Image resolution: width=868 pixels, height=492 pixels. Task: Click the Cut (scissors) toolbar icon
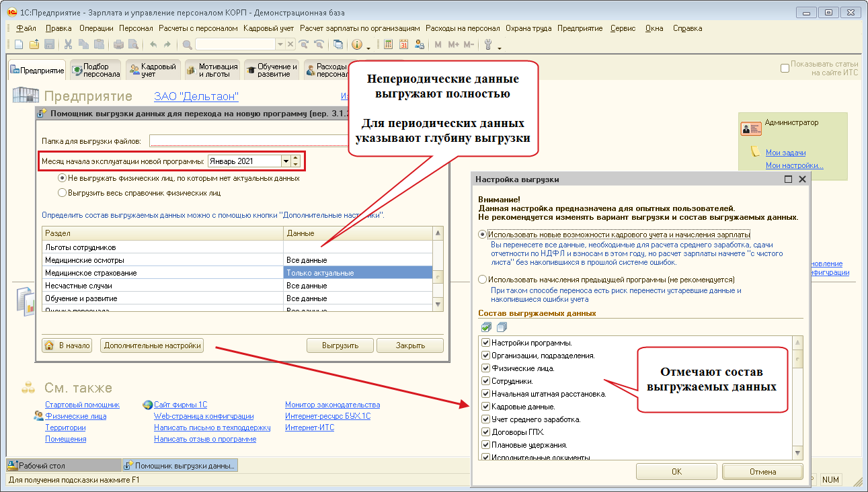click(x=68, y=44)
